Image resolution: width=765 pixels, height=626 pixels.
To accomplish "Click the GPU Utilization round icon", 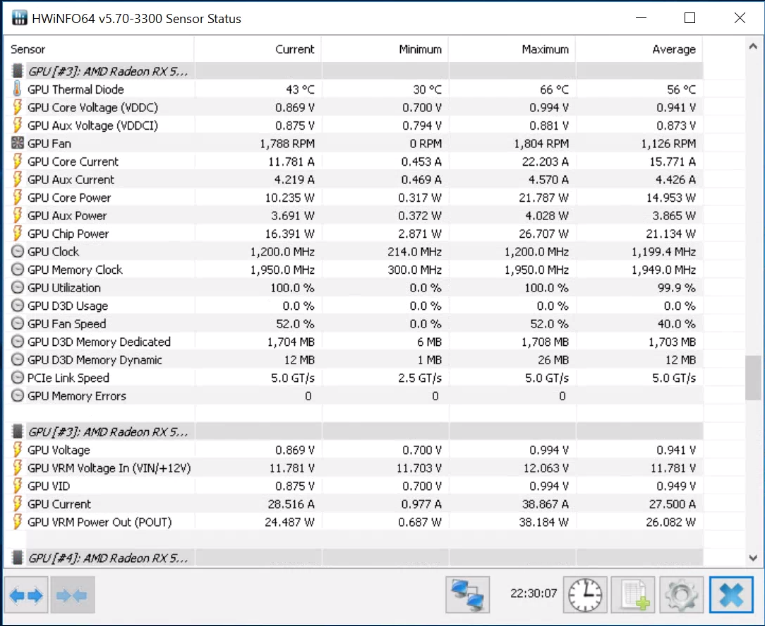I will pyautogui.click(x=17, y=288).
